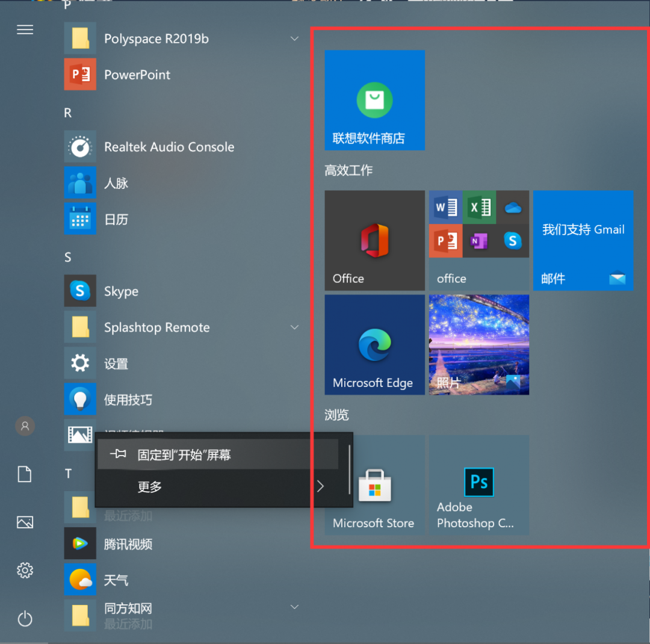Click the folder icon under letter T
Viewport: 650px width, 644px height.
tap(80, 507)
